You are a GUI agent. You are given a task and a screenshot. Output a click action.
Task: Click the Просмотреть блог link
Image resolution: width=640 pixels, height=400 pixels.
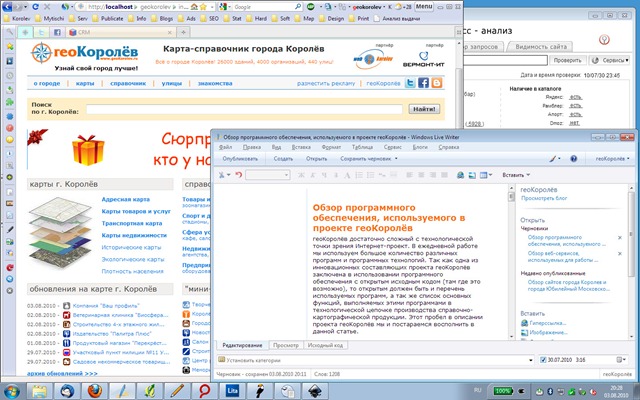click(x=544, y=198)
